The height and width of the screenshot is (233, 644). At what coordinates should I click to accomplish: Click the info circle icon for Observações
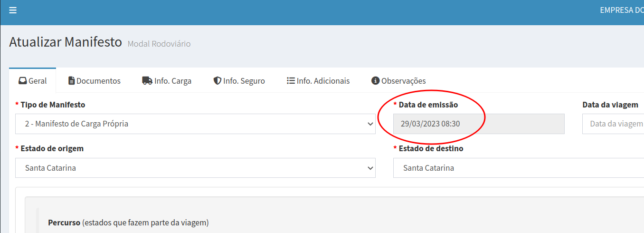[375, 81]
